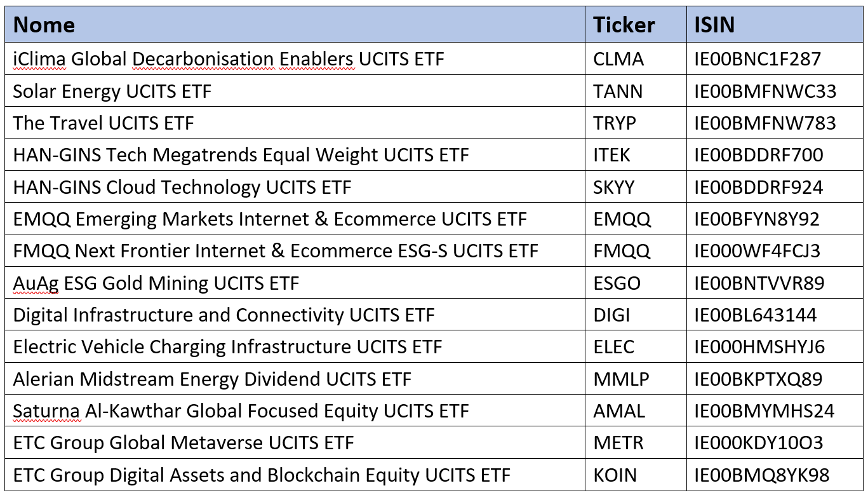
Task: Click Electric Vehicle Charging Infrastructure cell
Action: (295, 347)
